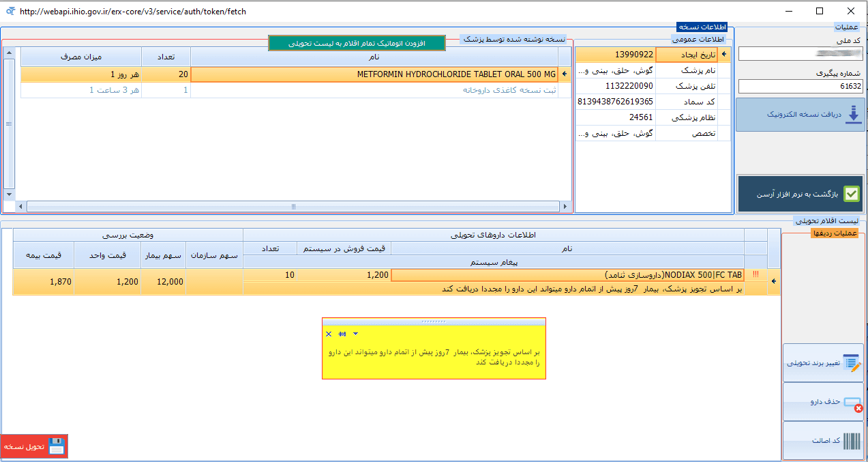Sort prescription grid by تعداد column header
The image size is (868, 462).
click(x=166, y=56)
